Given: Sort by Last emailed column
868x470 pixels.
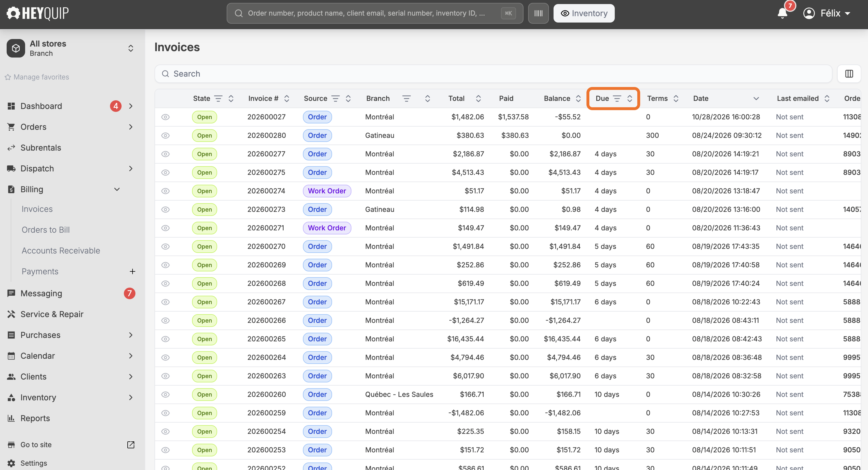Looking at the screenshot, I should tap(827, 99).
